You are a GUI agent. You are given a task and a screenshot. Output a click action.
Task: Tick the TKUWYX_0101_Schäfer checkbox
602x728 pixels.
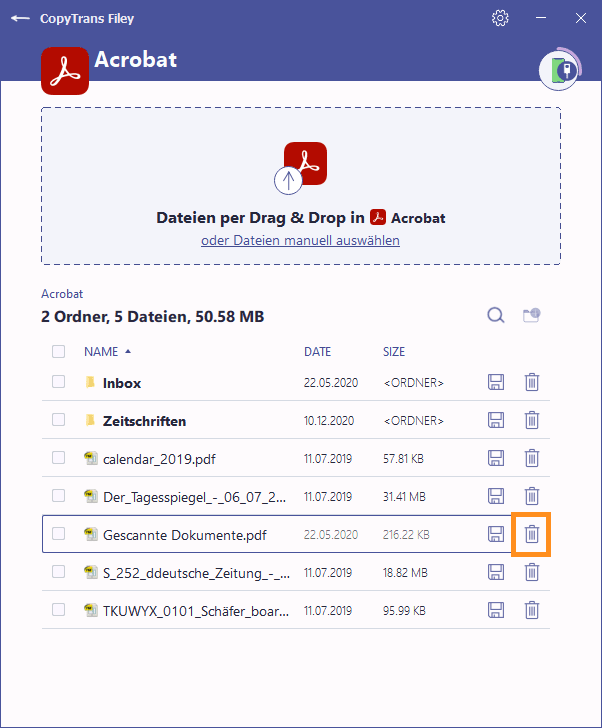58,610
